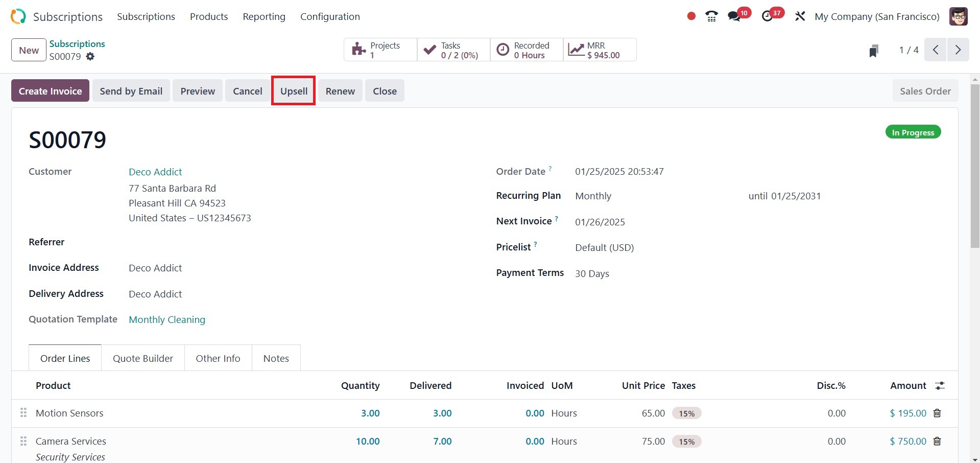The height and width of the screenshot is (463, 980).
Task: Open the Configuration menu
Action: 330,16
